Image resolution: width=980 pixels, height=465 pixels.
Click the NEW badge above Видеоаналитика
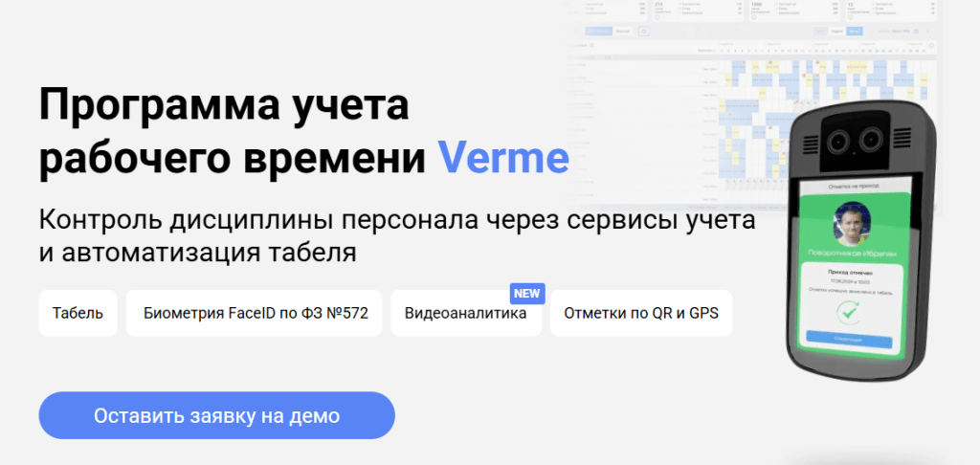pyautogui.click(x=527, y=293)
